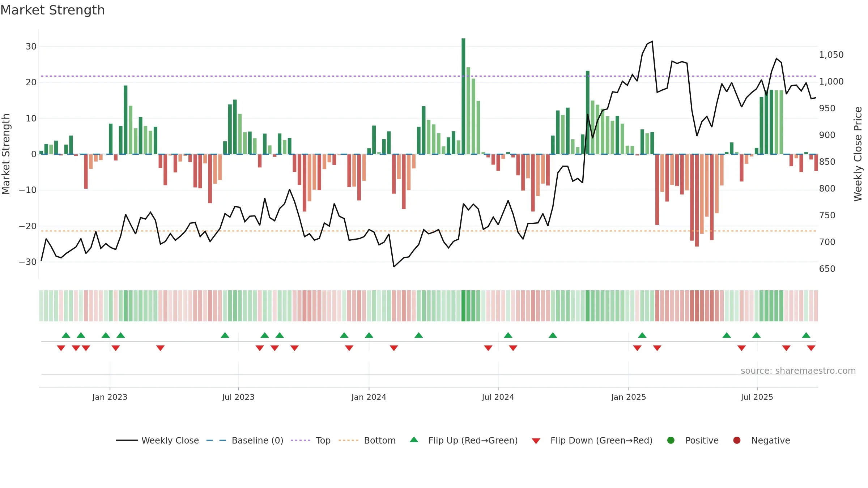This screenshot has width=868, height=488.
Task: Click the black Weekly Close legend line swatch
Action: tap(127, 440)
